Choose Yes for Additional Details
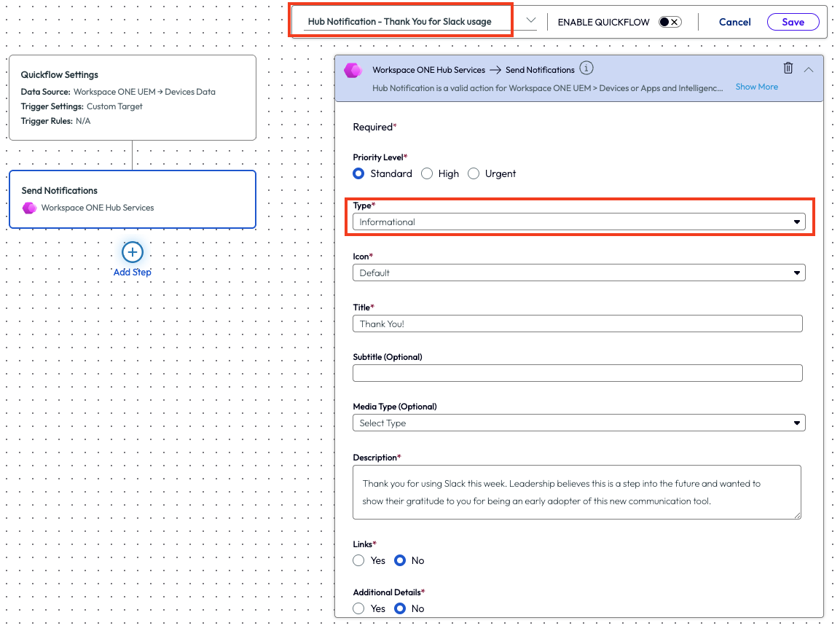 tap(358, 608)
